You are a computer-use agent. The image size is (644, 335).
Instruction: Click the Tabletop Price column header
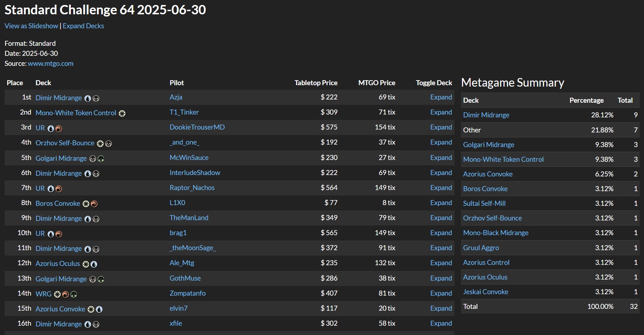click(316, 83)
